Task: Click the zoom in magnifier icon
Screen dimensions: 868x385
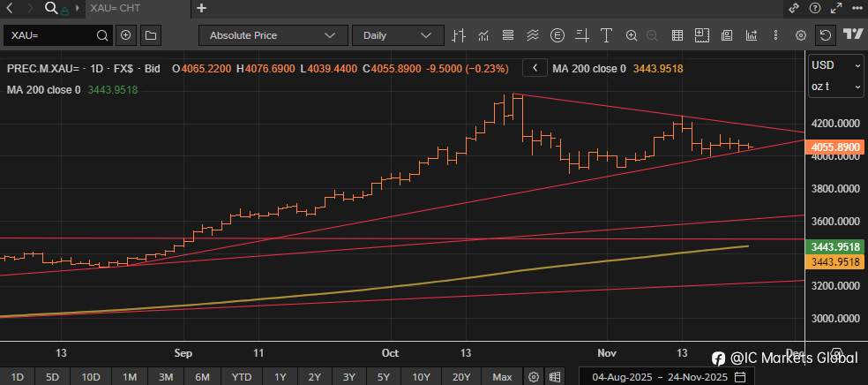Action: pos(632,35)
